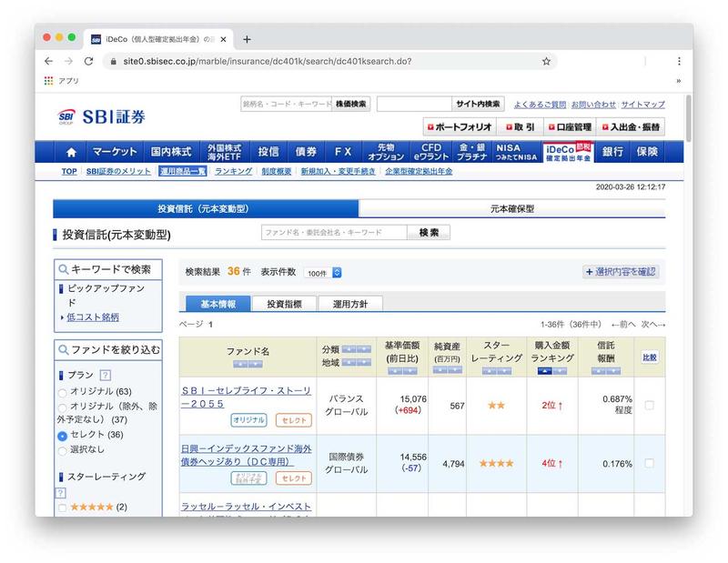Bookmark page with star icon

[x=546, y=61]
